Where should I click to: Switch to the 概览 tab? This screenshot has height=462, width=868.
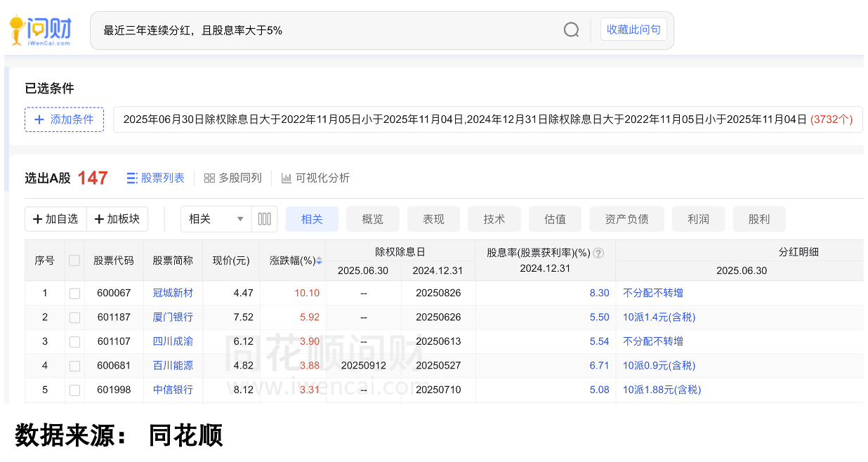373,219
